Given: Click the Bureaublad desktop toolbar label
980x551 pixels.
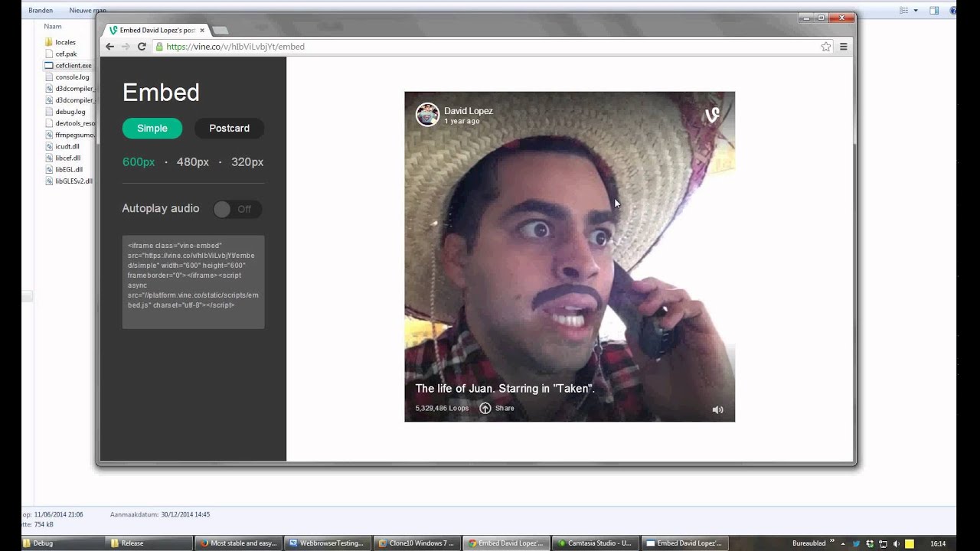Looking at the screenshot, I should pyautogui.click(x=809, y=543).
